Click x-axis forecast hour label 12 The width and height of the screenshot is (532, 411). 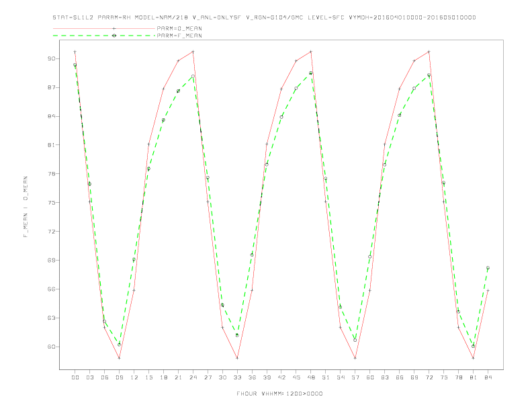[x=134, y=377]
